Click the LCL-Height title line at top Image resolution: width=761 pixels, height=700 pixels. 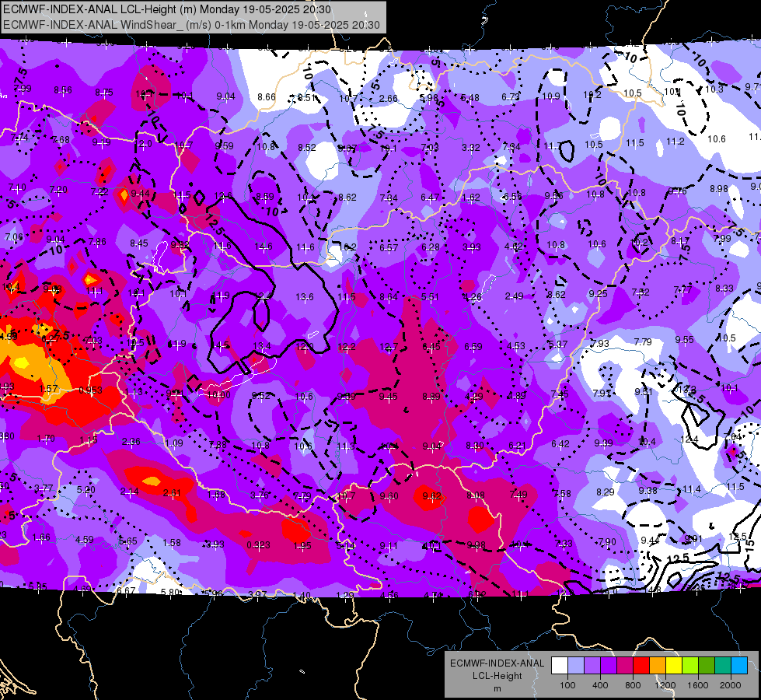pos(167,9)
